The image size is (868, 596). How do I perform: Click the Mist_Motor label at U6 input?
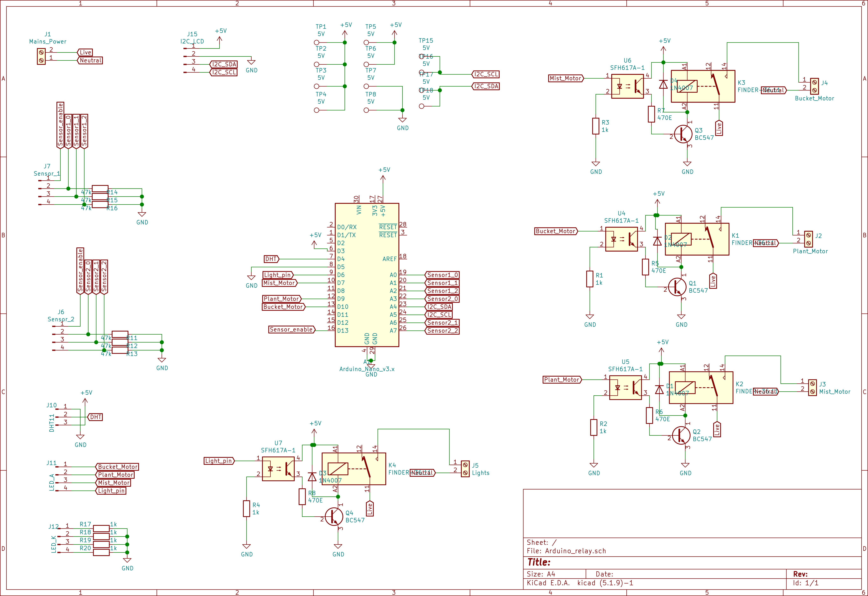566,79
